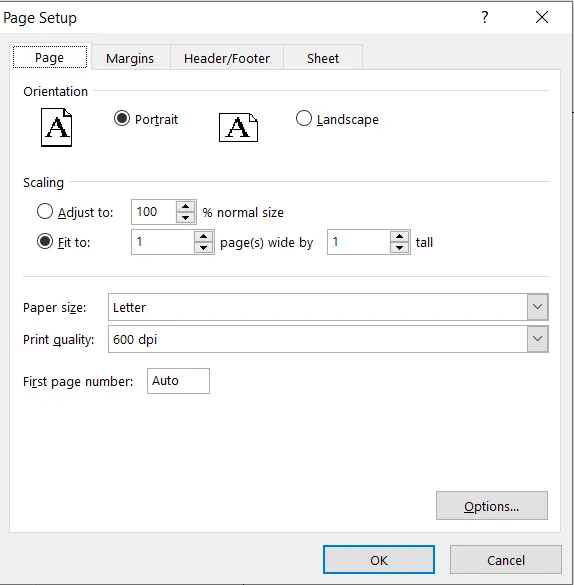Switch to the Page tab
This screenshot has width=574, height=585.
coord(50,57)
